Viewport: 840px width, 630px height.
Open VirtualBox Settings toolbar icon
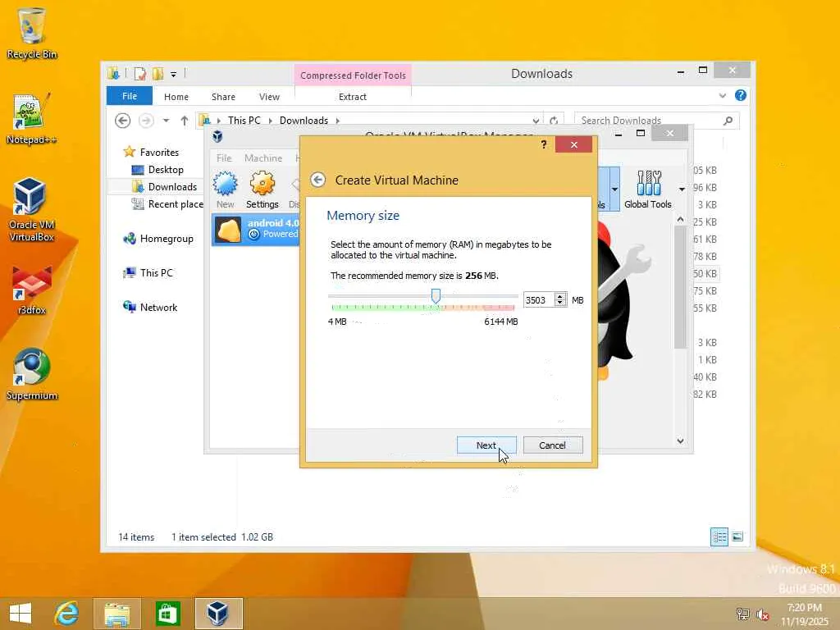point(262,189)
